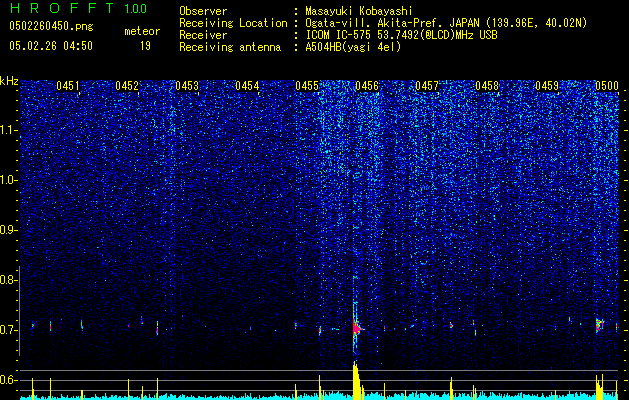Click the 0452 time marker
Viewport: 629px width, 400px height.
[127, 86]
